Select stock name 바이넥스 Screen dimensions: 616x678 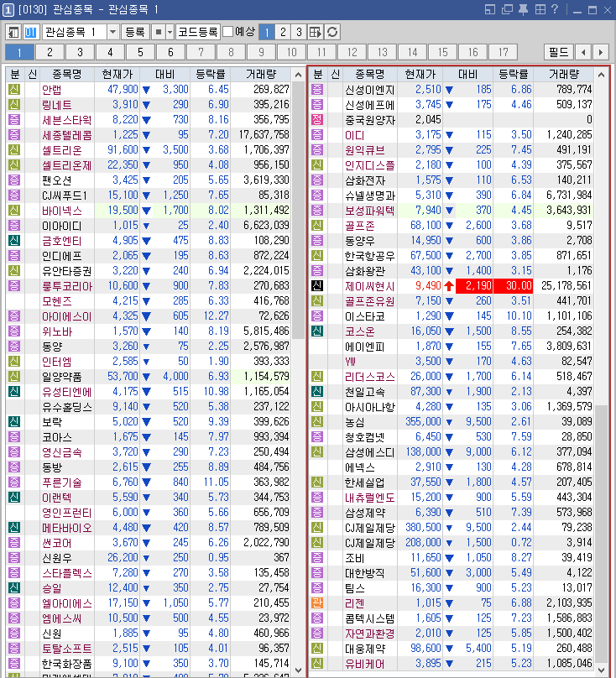point(62,211)
